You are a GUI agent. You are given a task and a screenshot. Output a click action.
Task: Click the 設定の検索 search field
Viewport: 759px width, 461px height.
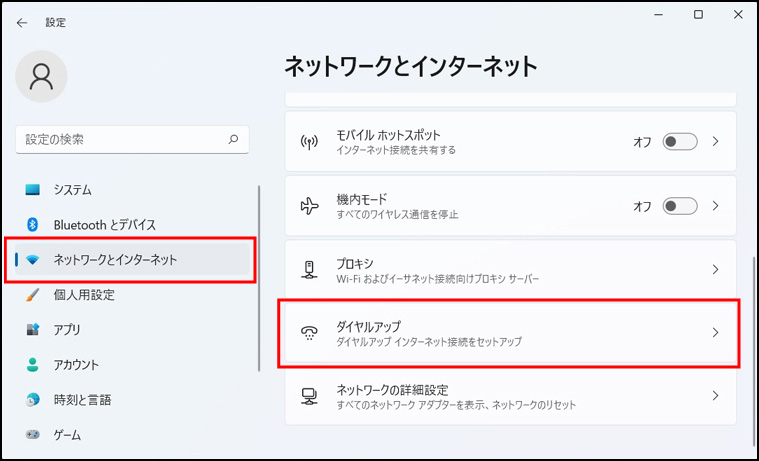point(120,139)
